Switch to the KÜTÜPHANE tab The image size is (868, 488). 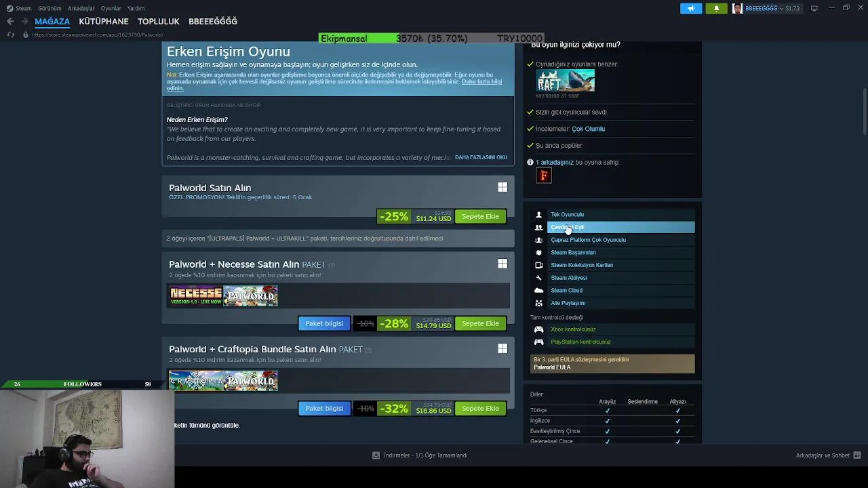(x=104, y=22)
